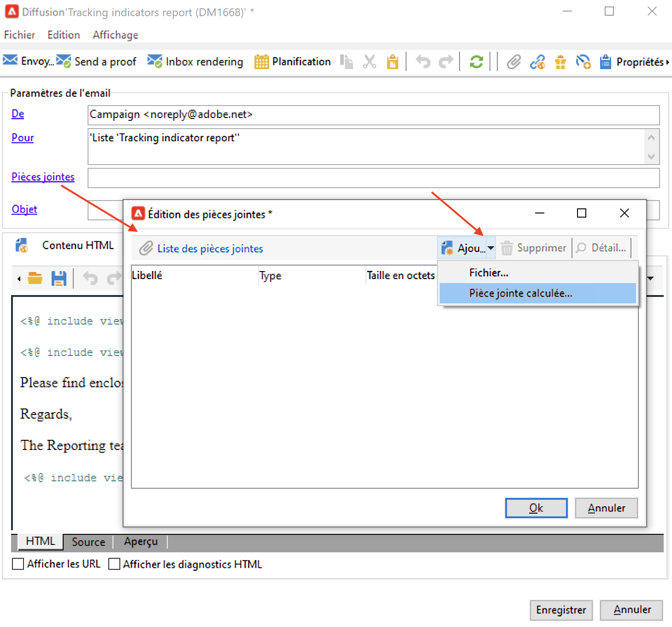Viewport: 672px width, 627px height.
Task: Click Annuler in attachments dialog
Action: tap(607, 508)
